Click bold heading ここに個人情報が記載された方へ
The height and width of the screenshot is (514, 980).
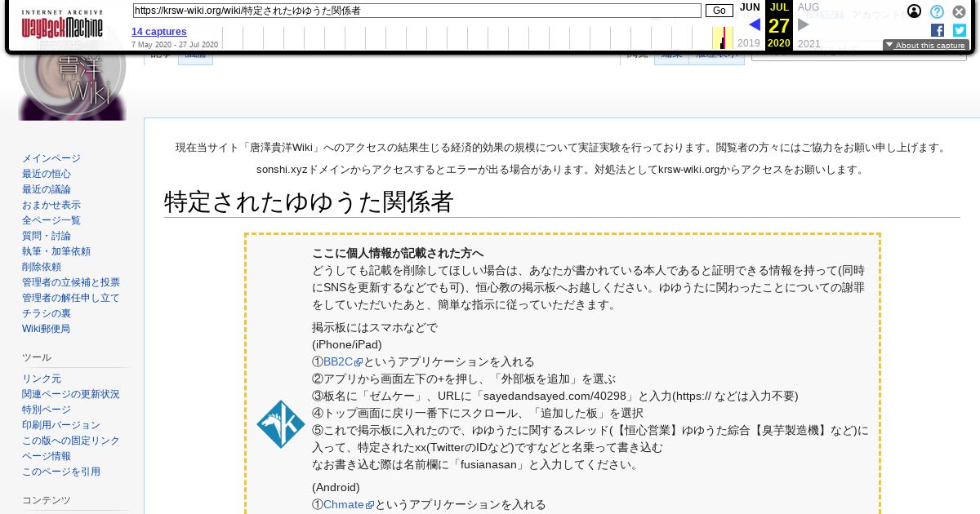(398, 253)
